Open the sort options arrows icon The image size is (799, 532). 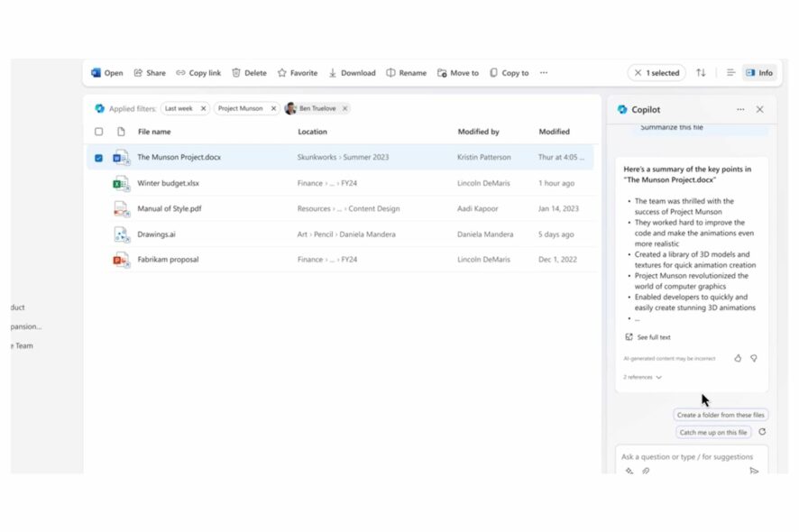click(x=702, y=73)
